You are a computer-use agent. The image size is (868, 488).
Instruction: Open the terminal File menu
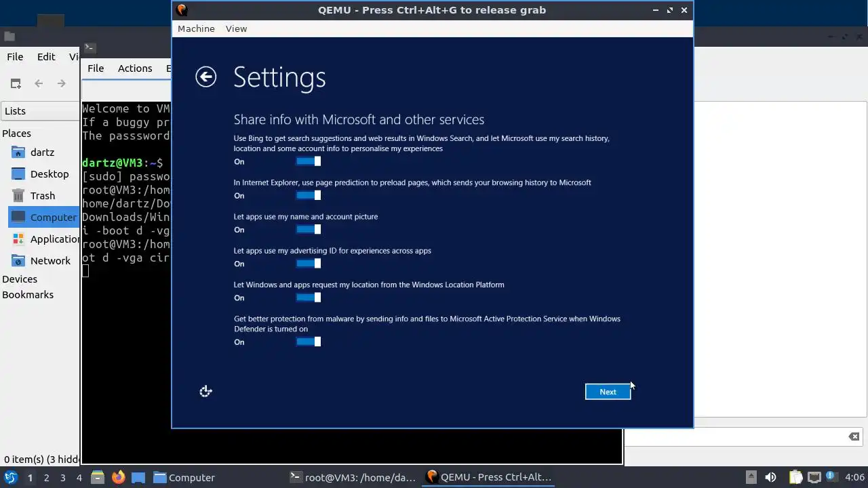[96, 68]
